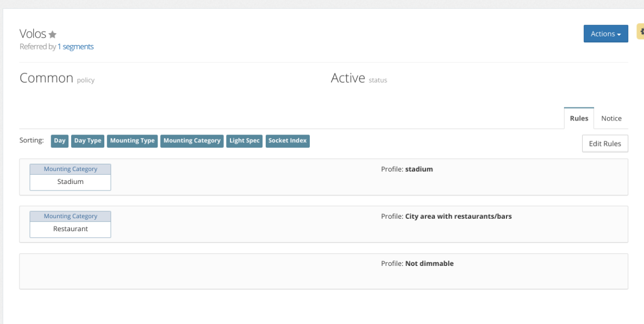Click the star icon next to Volos
Screen dimensions: 644x324
pos(53,35)
